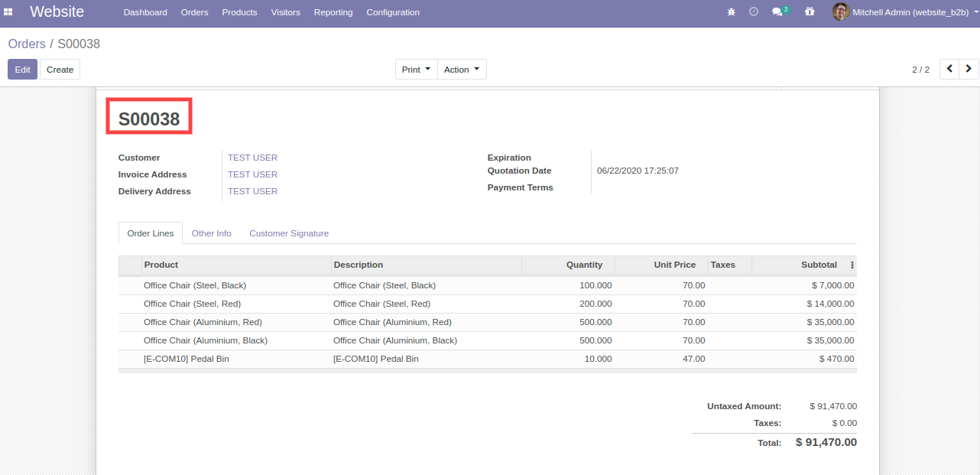This screenshot has width=980, height=475.
Task: Click the gift icon in top bar
Action: [810, 12]
